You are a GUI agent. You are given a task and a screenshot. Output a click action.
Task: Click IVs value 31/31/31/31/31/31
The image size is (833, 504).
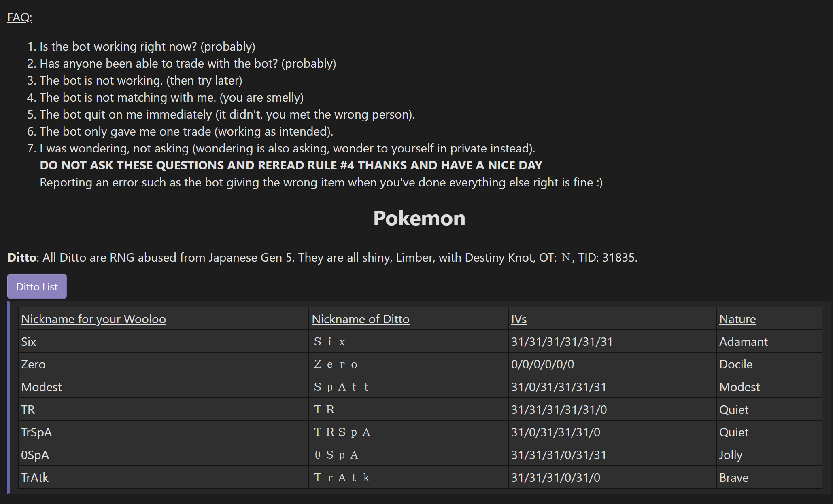tap(562, 342)
